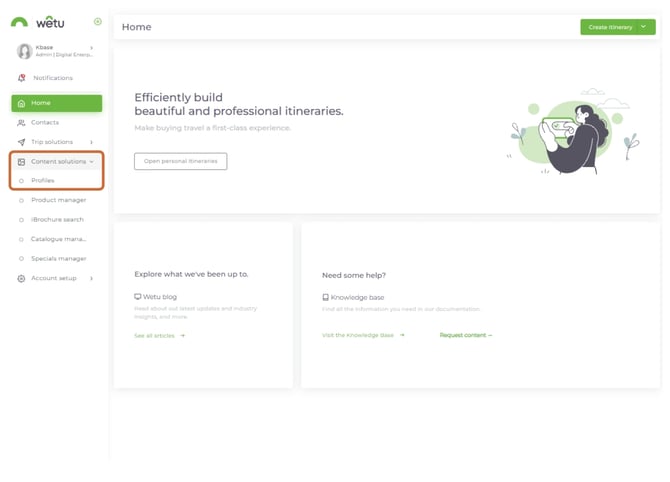Click the Create itinerary button
The height and width of the screenshot is (482, 670).
(x=609, y=27)
